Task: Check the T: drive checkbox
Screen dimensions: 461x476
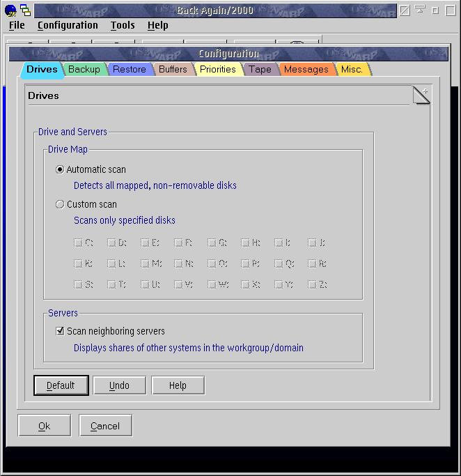Action: coord(111,284)
